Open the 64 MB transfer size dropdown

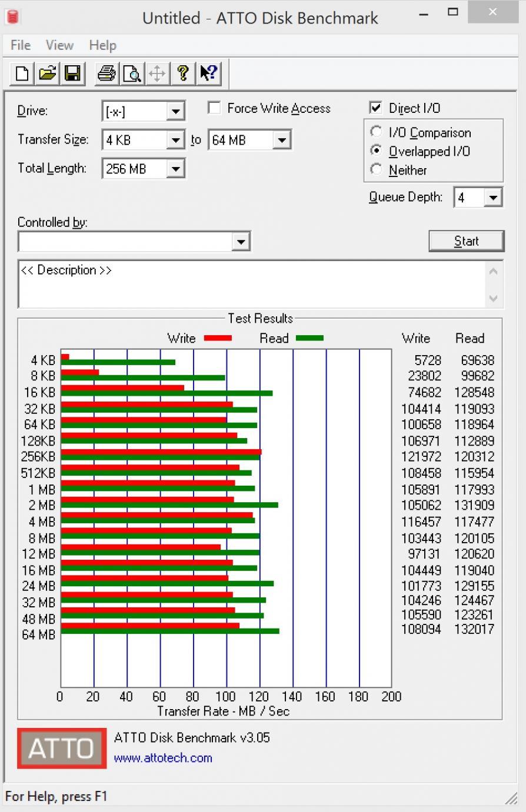282,140
